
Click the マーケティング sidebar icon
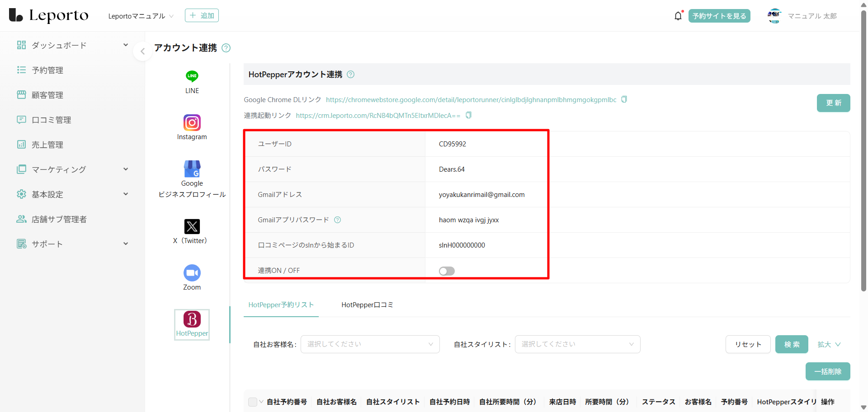coord(21,169)
